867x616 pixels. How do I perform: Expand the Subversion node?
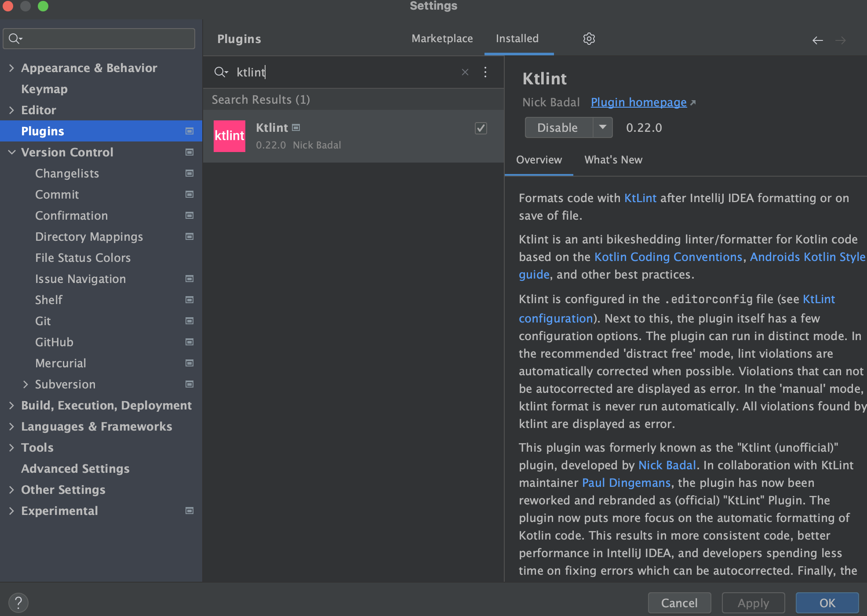25,384
